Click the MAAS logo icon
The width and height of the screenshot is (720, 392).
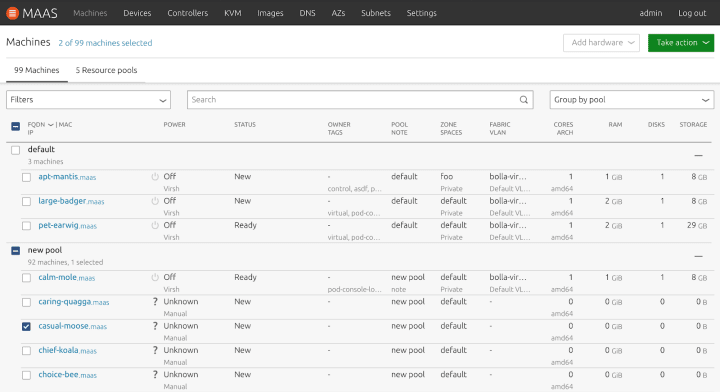[12, 13]
